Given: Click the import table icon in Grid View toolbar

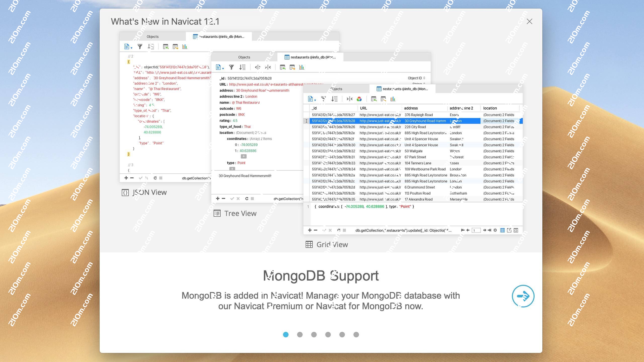Looking at the screenshot, I should [x=374, y=99].
